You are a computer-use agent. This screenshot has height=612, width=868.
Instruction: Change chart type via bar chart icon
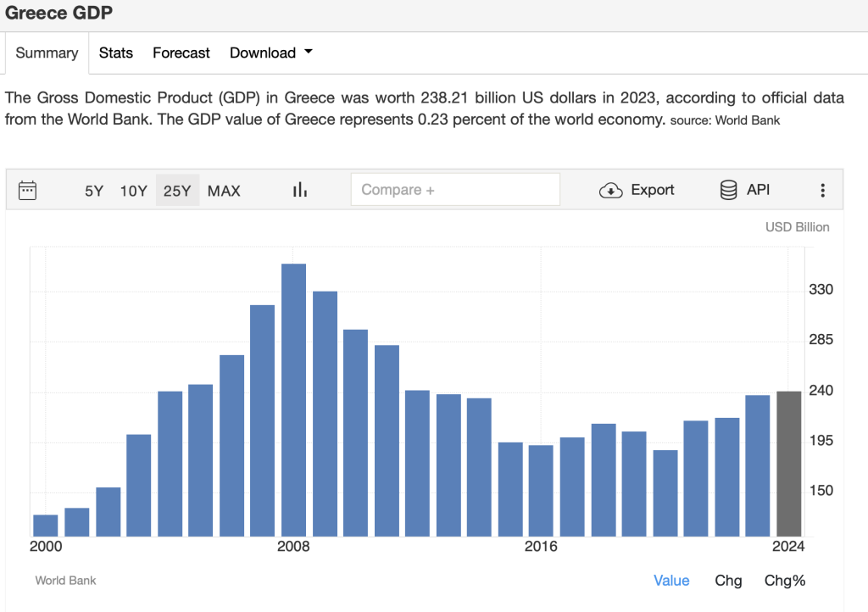point(299,190)
